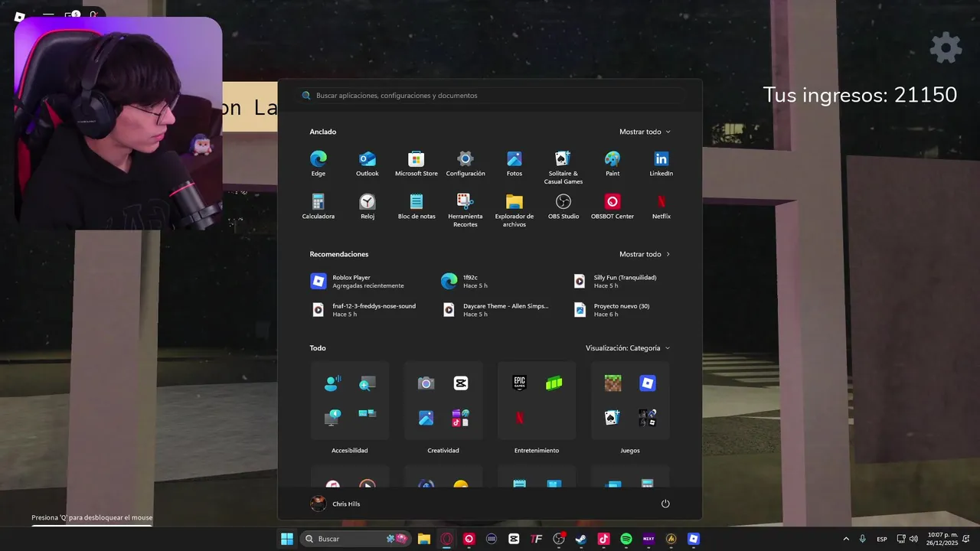The image size is (980, 551).
Task: Launch Camera in Creatividad folder
Action: (x=426, y=383)
